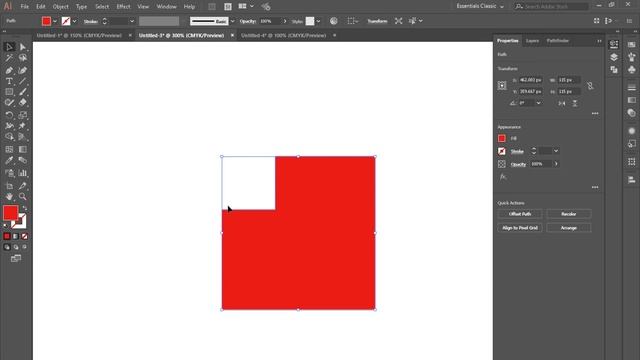Expand opacity arrow in control bar
The image size is (640, 360).
point(284,21)
